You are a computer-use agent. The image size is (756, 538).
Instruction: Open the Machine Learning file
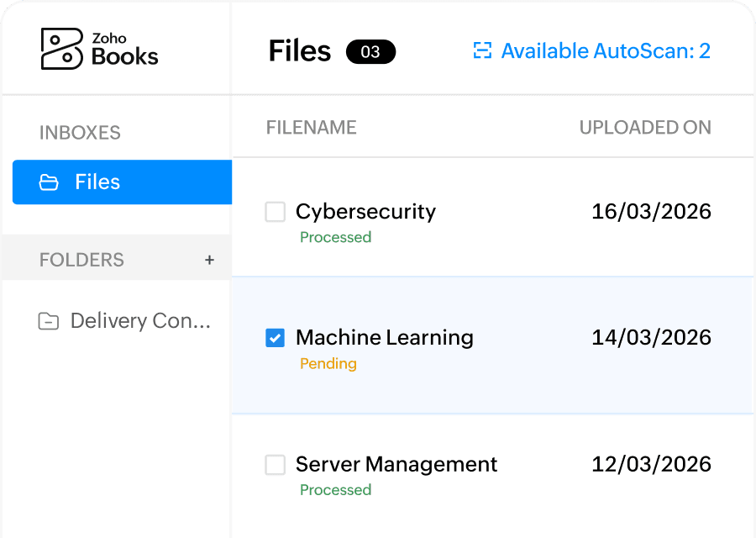pyautogui.click(x=384, y=338)
